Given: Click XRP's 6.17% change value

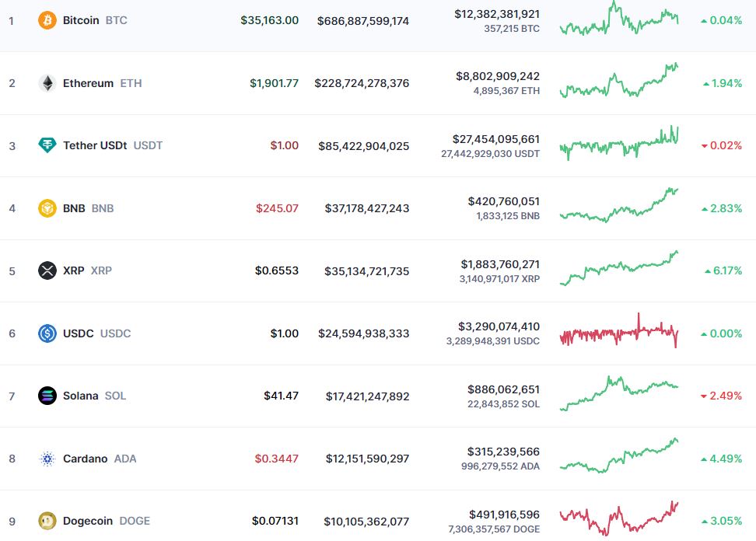Looking at the screenshot, I should (x=723, y=270).
